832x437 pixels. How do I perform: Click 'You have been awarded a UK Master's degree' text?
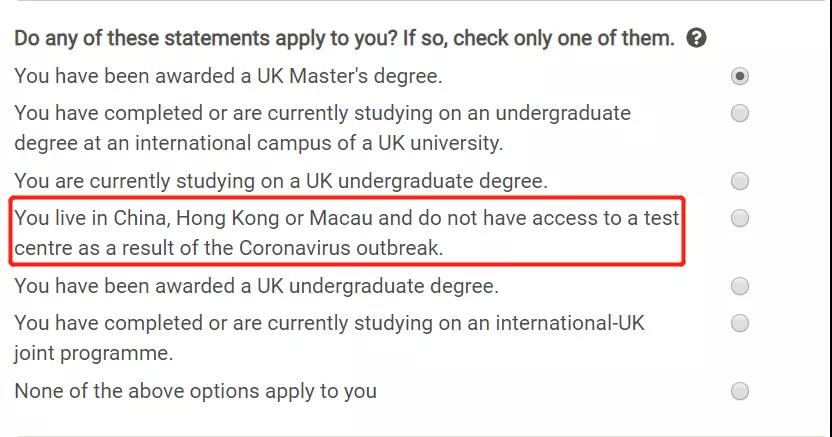pos(228,76)
